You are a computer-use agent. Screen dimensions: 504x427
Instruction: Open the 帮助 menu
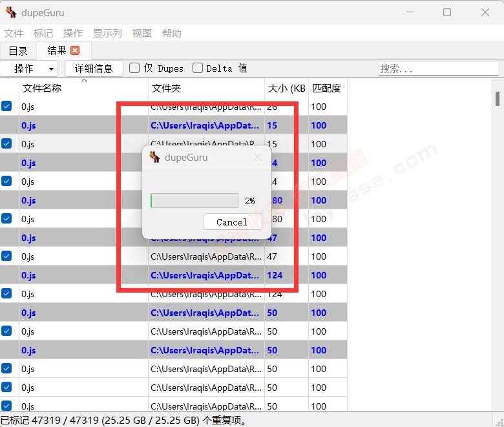(172, 33)
